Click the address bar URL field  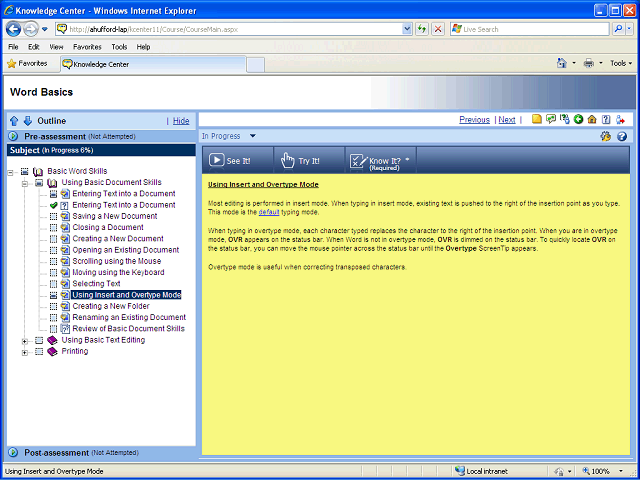pos(235,29)
